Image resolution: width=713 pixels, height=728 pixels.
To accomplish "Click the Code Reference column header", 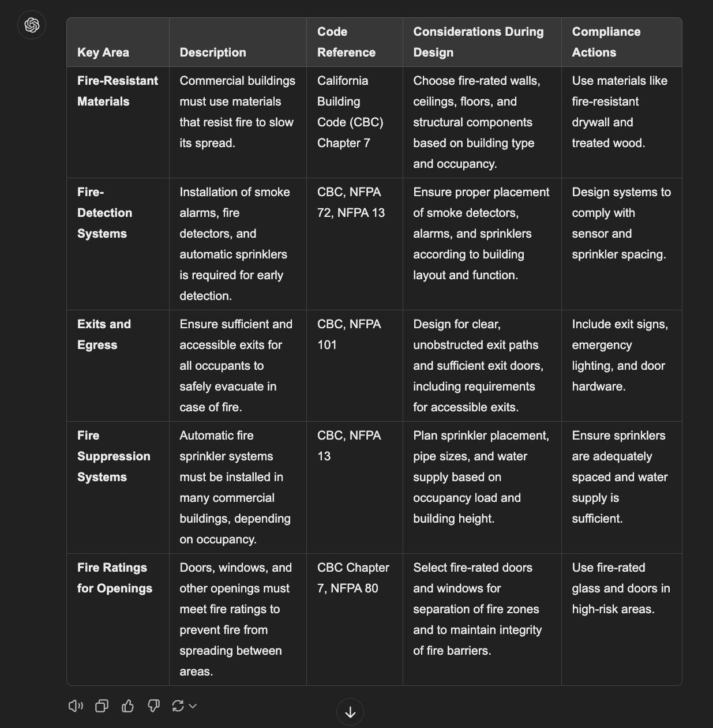I will click(x=346, y=42).
